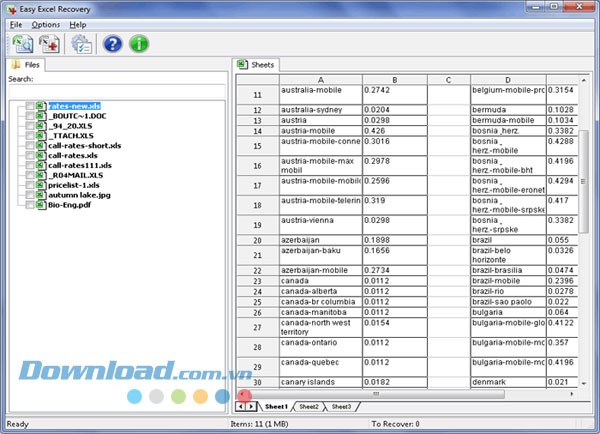The height and width of the screenshot is (434, 600).
Task: Select column B header in the sheet
Action: [x=395, y=80]
